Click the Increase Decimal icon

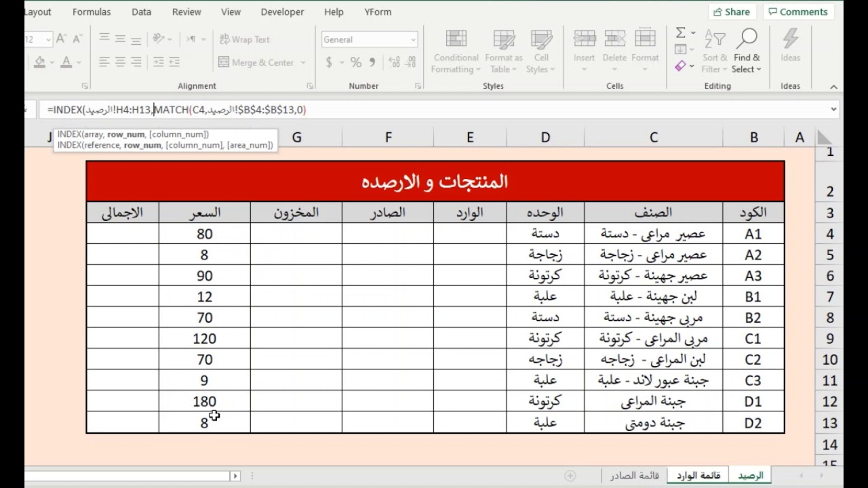pyautogui.click(x=395, y=62)
